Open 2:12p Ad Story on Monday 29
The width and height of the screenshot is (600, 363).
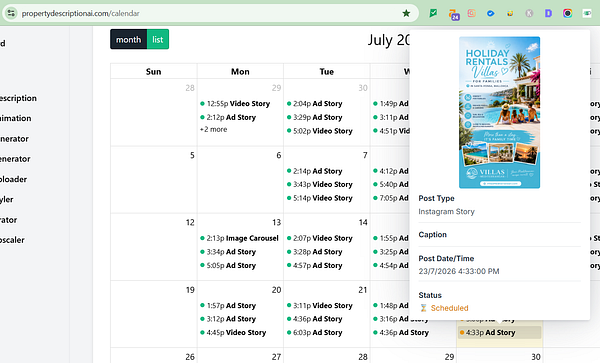tap(228, 117)
